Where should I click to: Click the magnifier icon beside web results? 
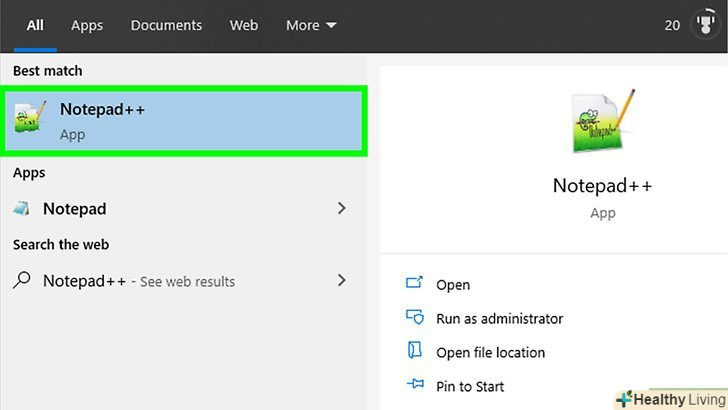pos(22,281)
